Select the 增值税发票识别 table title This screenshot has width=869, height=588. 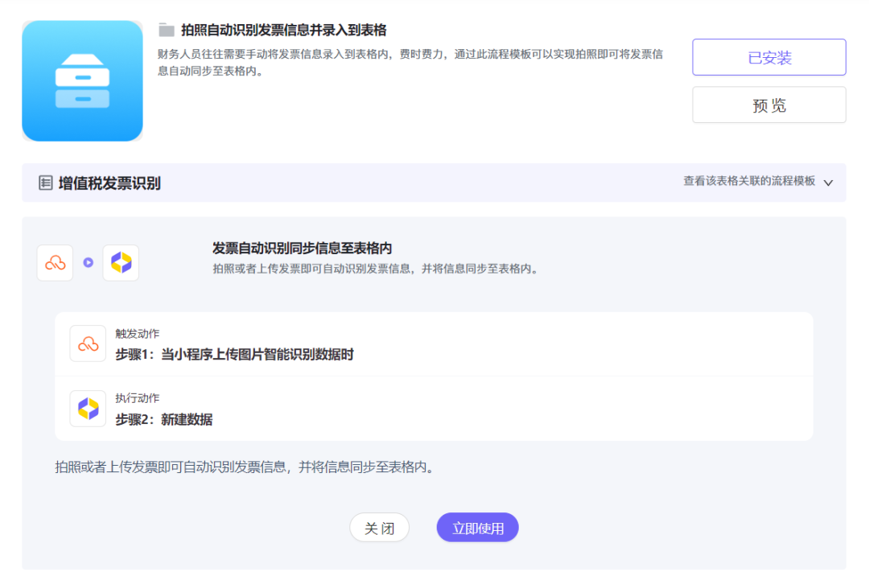point(109,183)
